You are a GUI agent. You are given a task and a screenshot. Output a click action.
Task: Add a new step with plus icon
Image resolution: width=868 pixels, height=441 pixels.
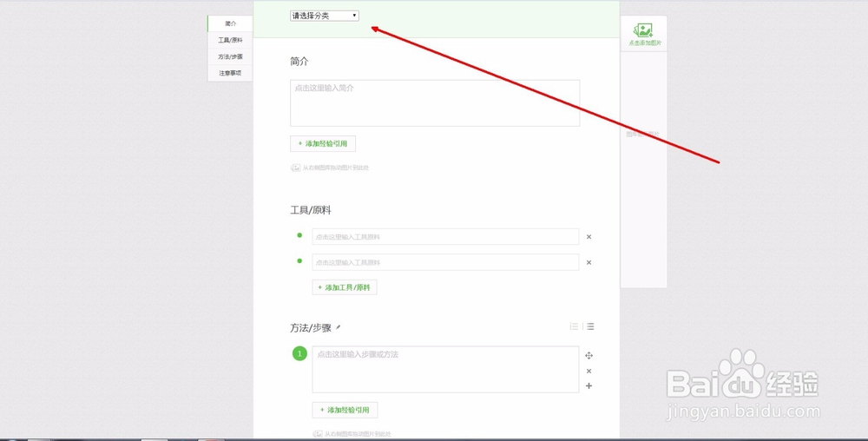point(589,385)
